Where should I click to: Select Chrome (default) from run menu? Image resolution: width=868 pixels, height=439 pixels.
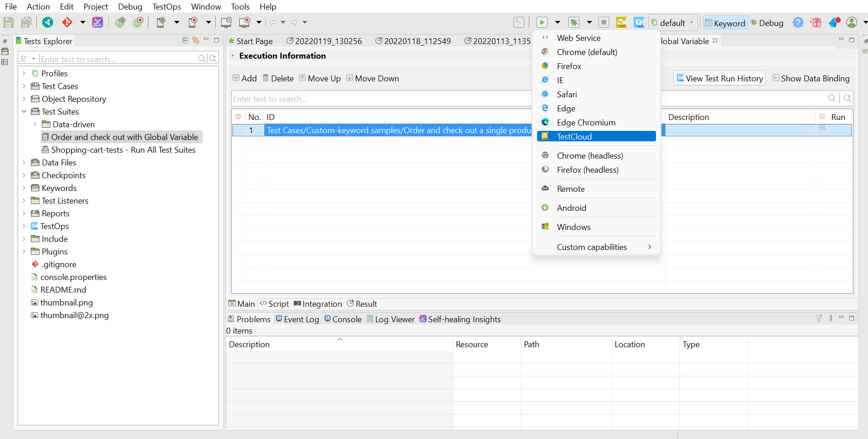[x=597, y=52]
